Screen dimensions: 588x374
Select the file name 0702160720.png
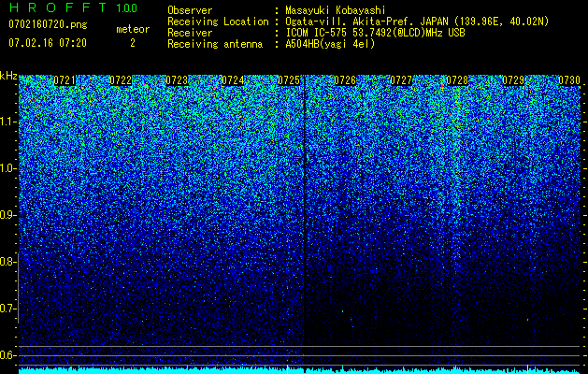48,24
